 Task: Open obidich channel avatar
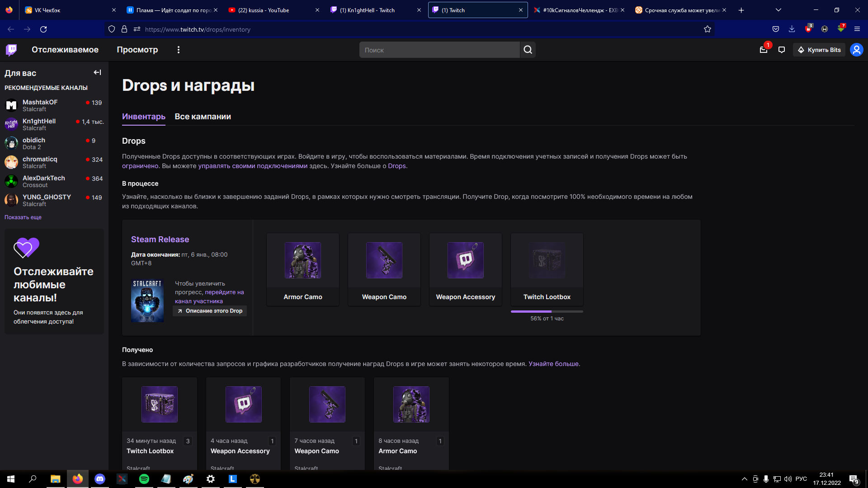point(11,143)
